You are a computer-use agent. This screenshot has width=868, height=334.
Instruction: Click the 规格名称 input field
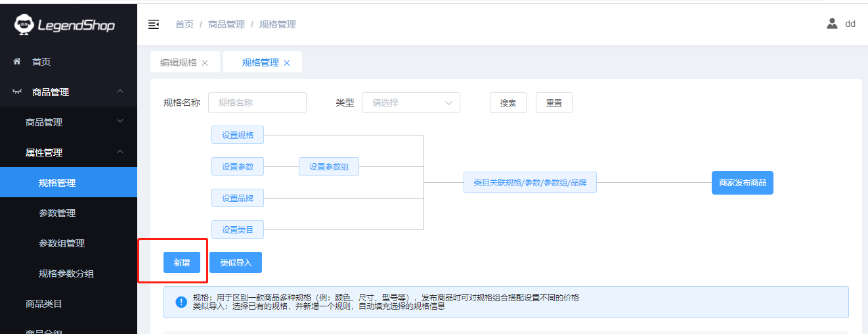tap(257, 103)
